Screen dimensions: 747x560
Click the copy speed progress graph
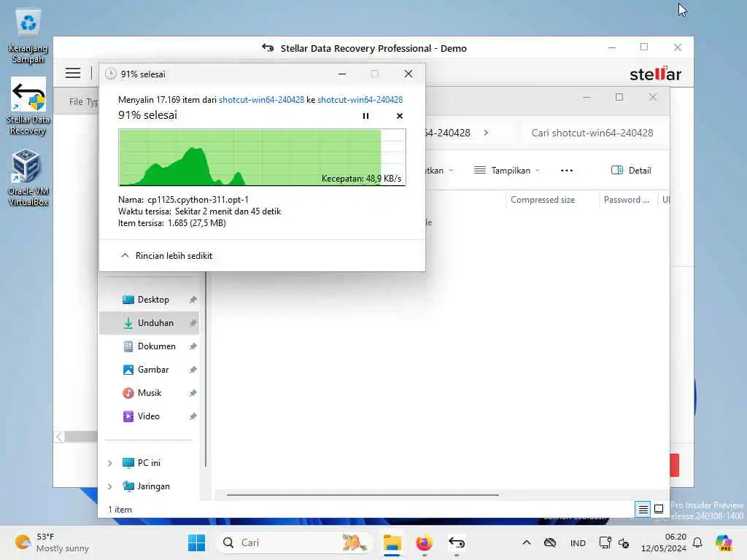pos(262,157)
